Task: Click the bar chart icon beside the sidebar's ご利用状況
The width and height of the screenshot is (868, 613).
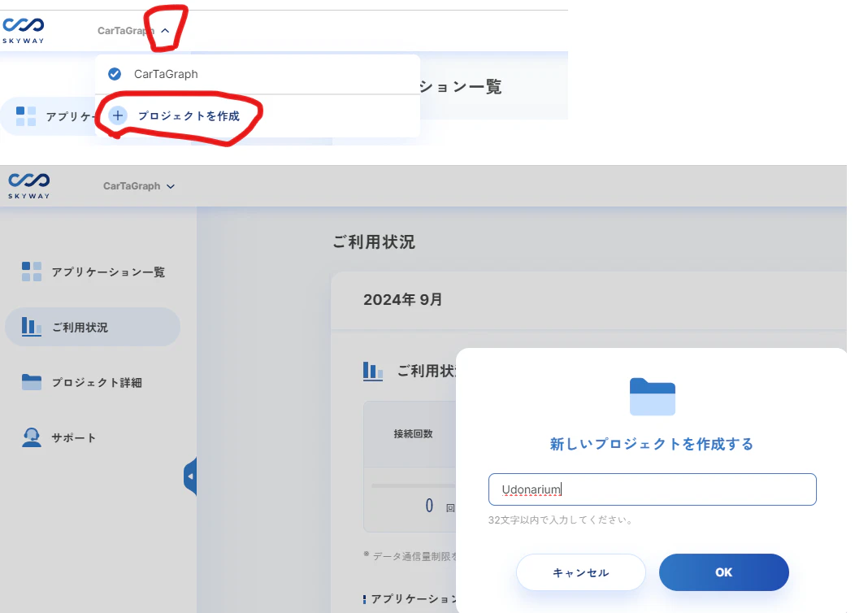Action: (x=32, y=327)
